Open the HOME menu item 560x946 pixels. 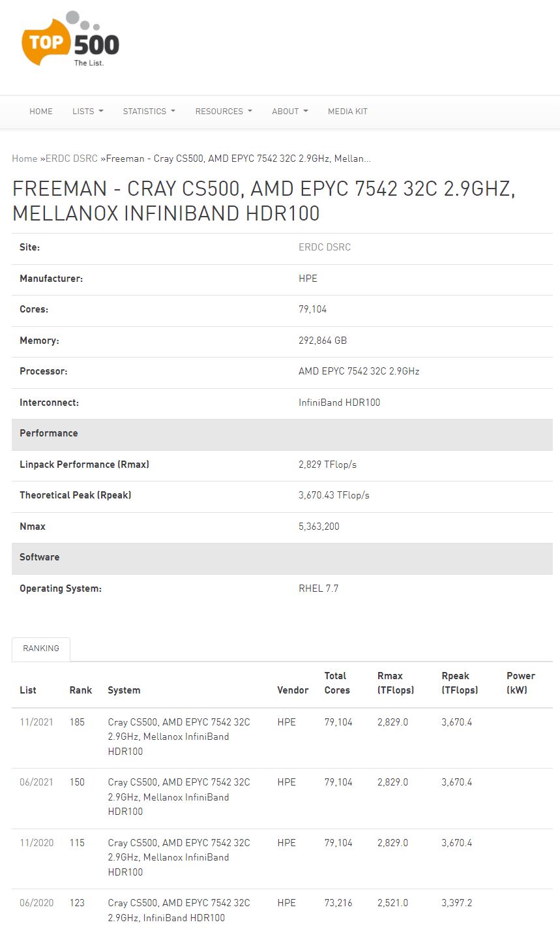coord(41,112)
